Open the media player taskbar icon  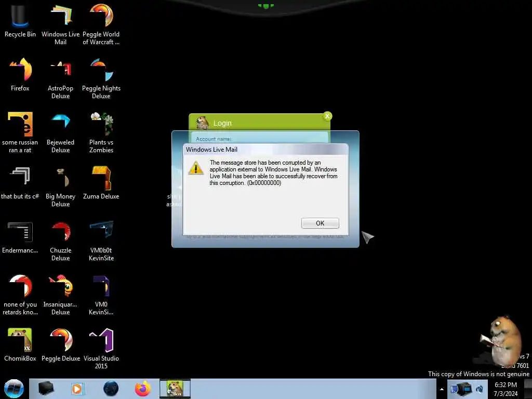[77, 389]
